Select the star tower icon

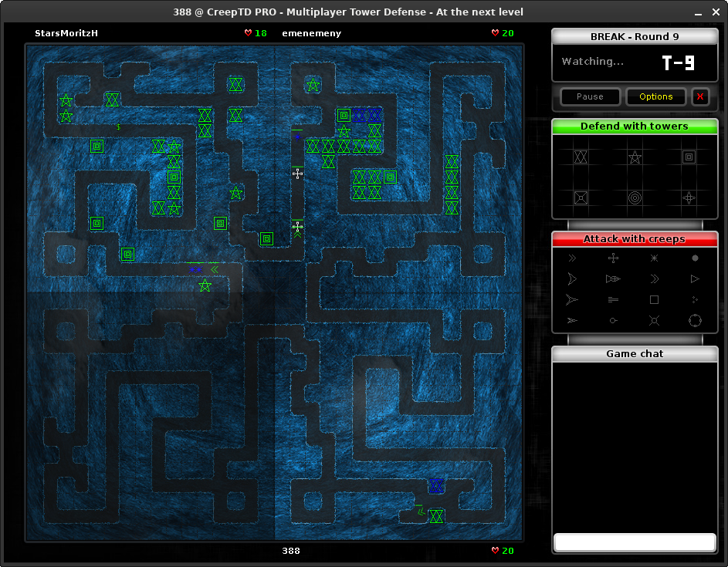pyautogui.click(x=634, y=157)
